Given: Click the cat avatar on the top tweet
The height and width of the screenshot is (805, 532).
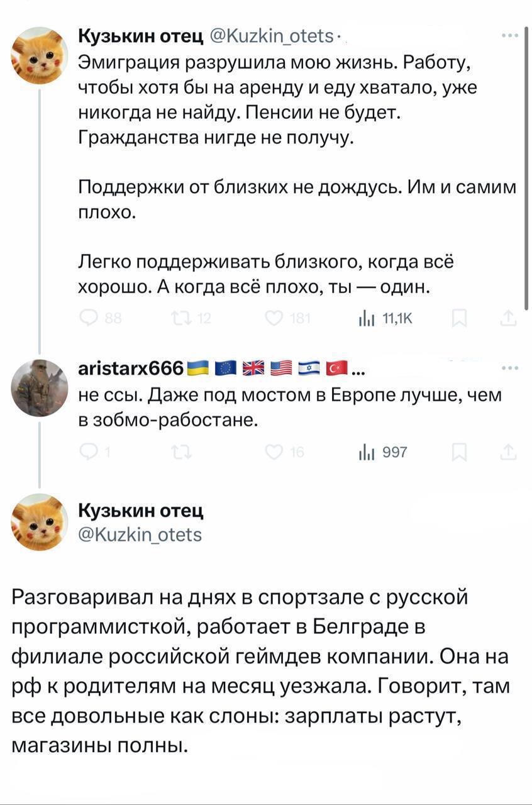Looking at the screenshot, I should pyautogui.click(x=40, y=55).
